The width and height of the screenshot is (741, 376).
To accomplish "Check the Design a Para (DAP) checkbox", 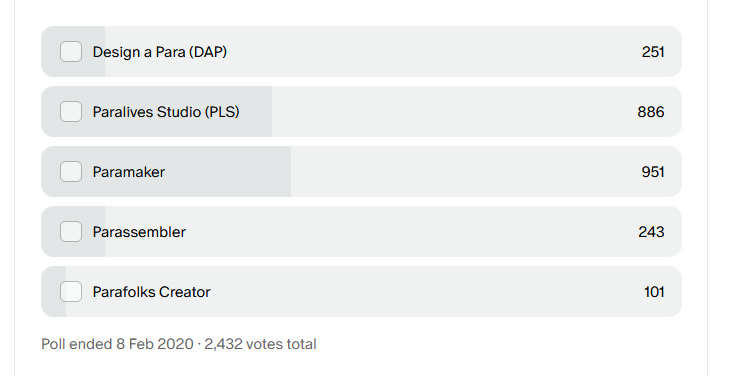I will (x=71, y=51).
